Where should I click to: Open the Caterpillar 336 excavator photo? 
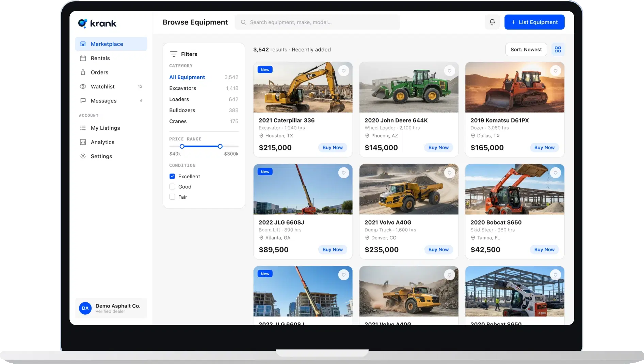[303, 87]
